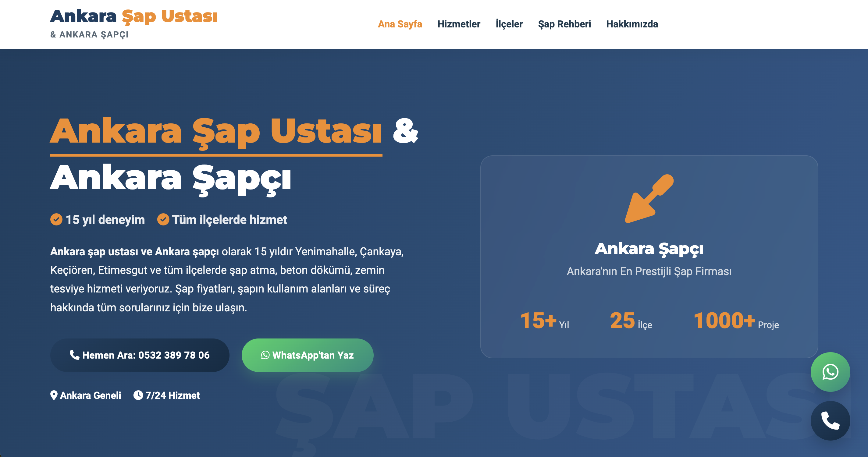
Task: Open the Hizmetler menu item
Action: [459, 24]
